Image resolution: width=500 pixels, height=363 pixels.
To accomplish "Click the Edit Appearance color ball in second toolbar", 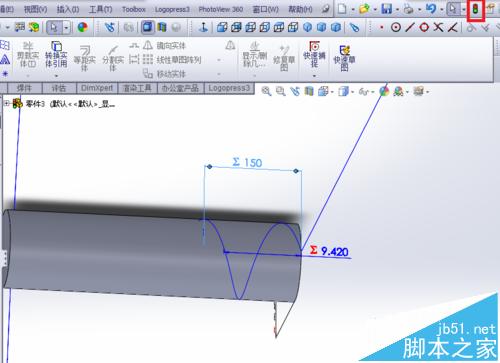I will tap(82, 27).
